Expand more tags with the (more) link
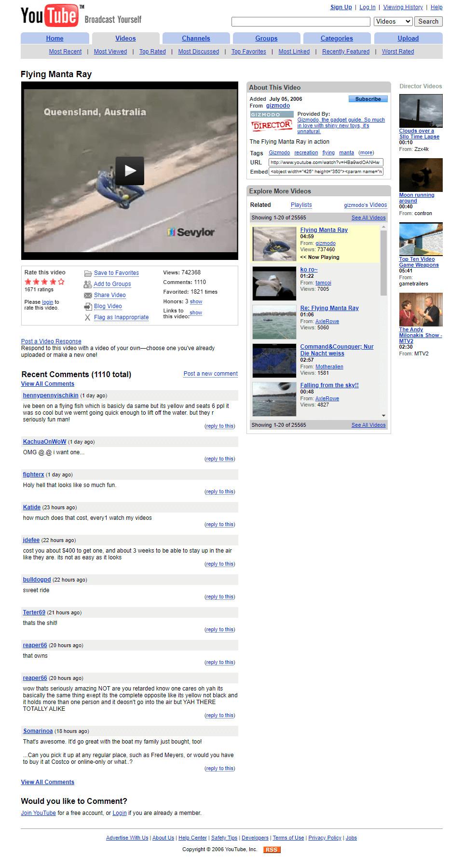463x868 pixels. [366, 152]
